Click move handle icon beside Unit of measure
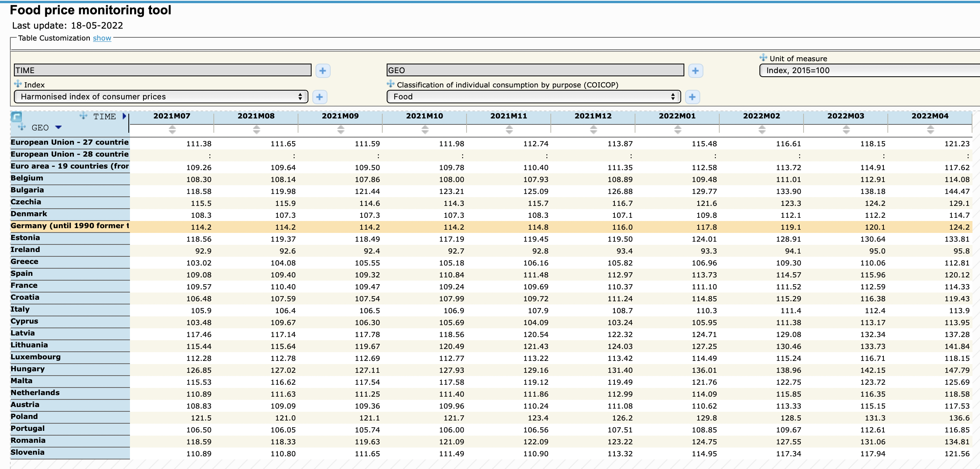Screen dimensions: 980x469 click(763, 58)
